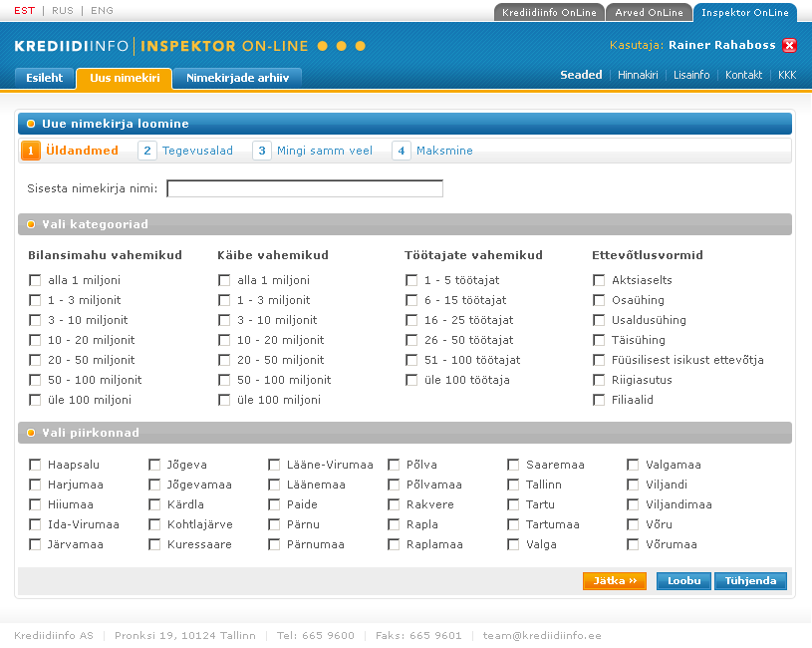Click step 3 number icon
Image resolution: width=812 pixels, height=648 pixels.
(262, 151)
